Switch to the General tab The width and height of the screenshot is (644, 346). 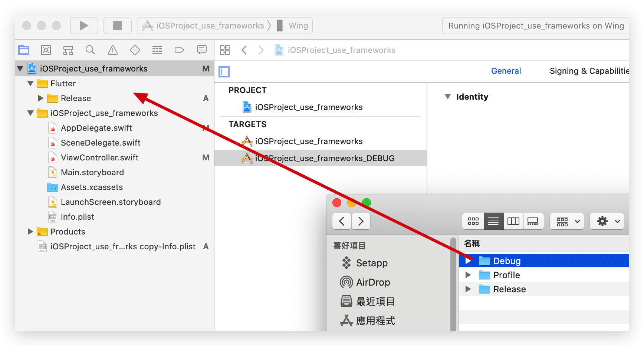click(x=506, y=71)
